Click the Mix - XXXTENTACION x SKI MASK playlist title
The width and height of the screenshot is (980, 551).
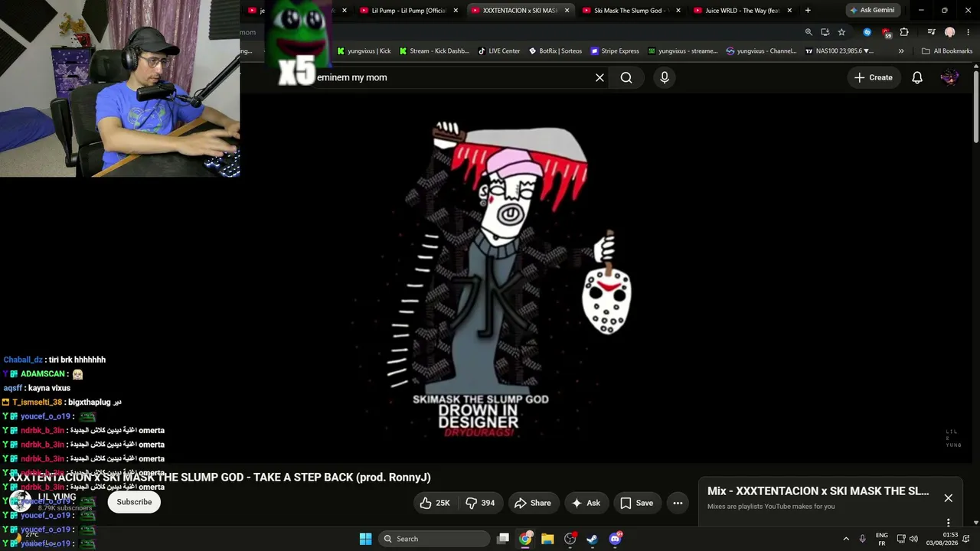click(818, 491)
